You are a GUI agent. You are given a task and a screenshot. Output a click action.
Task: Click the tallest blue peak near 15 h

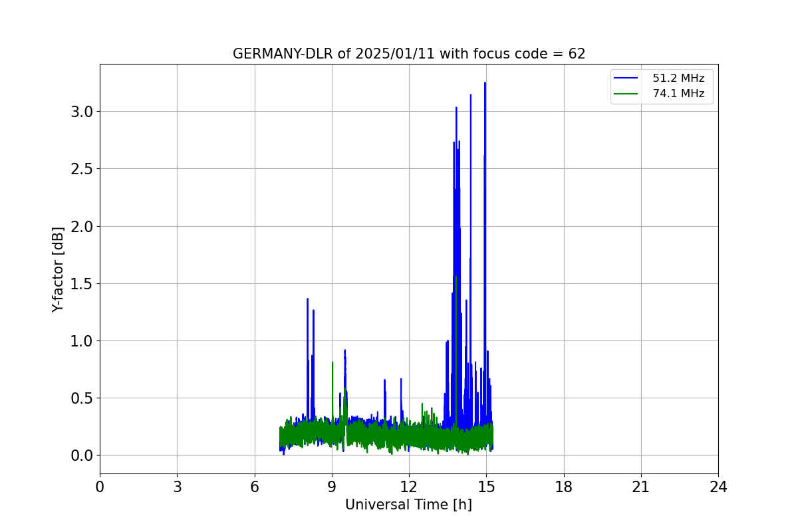[x=485, y=84]
